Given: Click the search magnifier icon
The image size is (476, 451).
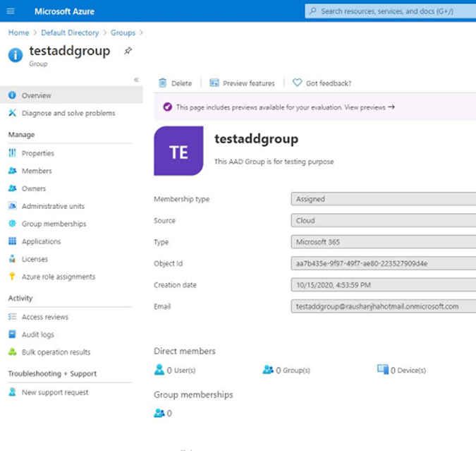Looking at the screenshot, I should (312, 11).
